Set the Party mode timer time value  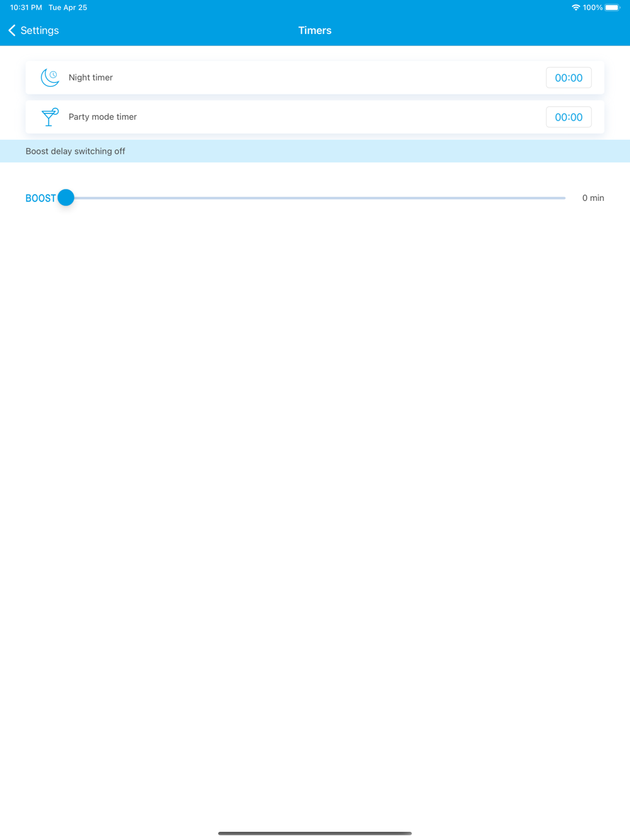(568, 117)
